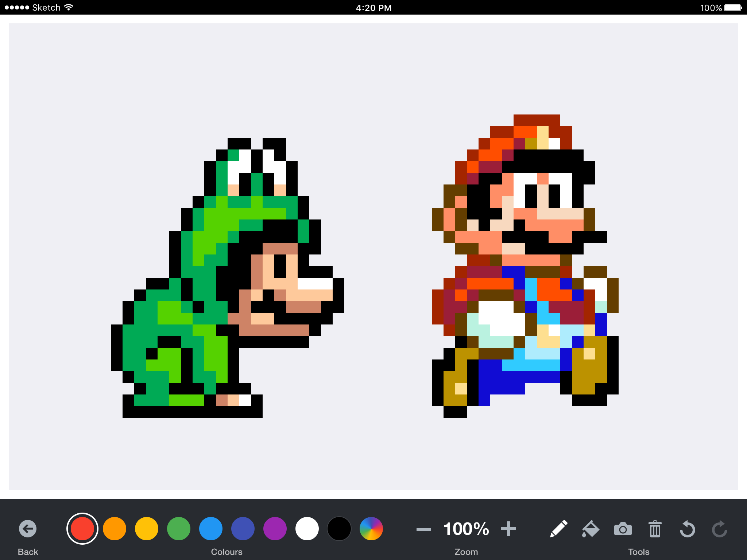Zoom out with the minus button
This screenshot has height=560, width=747.
point(424,529)
